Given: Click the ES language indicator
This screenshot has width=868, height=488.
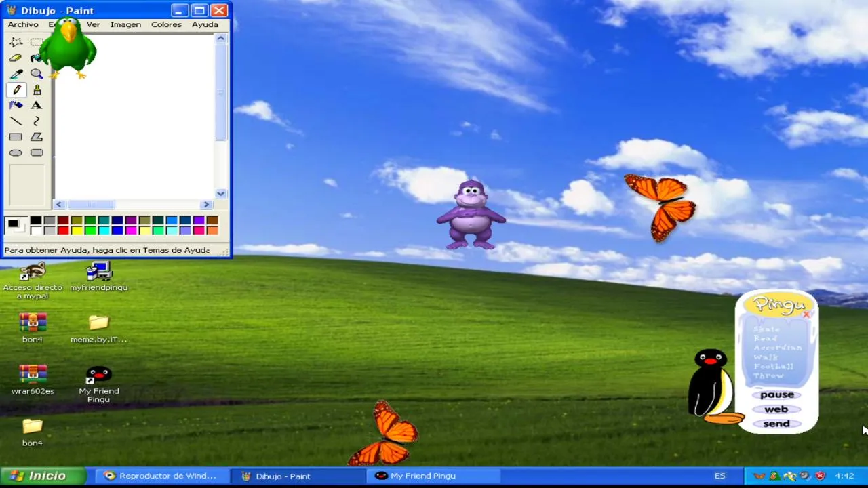Looking at the screenshot, I should click(719, 476).
